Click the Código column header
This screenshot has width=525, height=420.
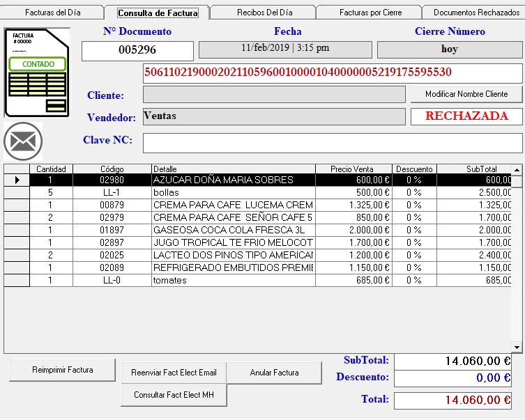pyautogui.click(x=112, y=169)
